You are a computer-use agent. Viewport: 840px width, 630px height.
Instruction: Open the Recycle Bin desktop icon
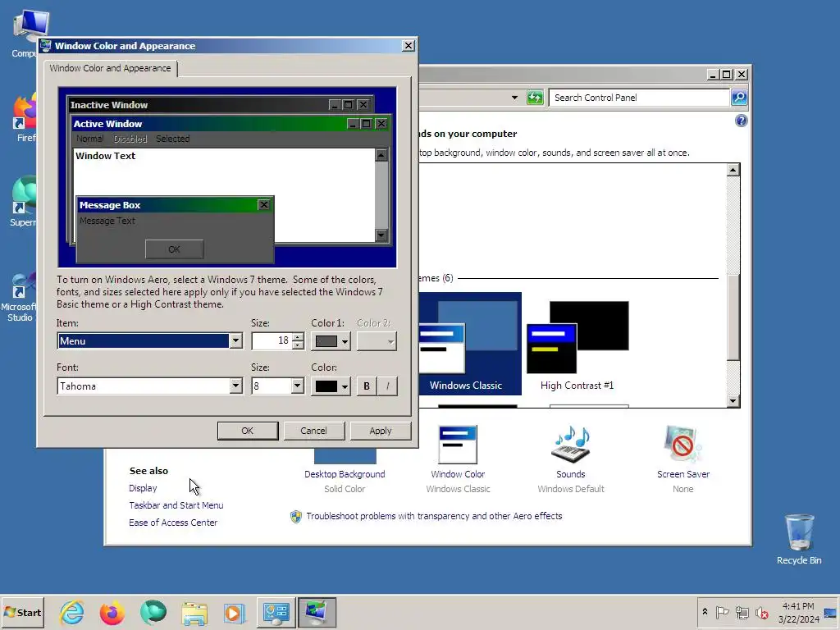pos(799,539)
